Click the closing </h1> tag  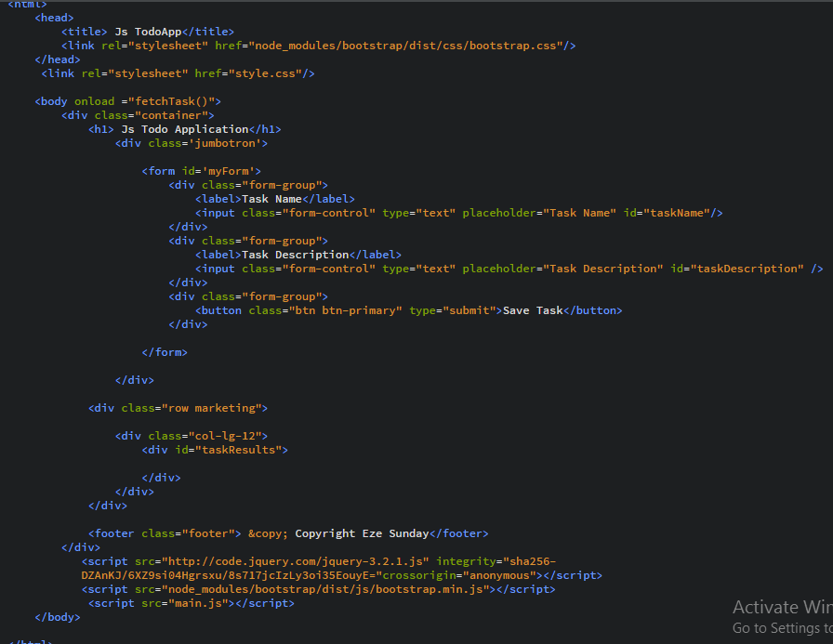265,129
